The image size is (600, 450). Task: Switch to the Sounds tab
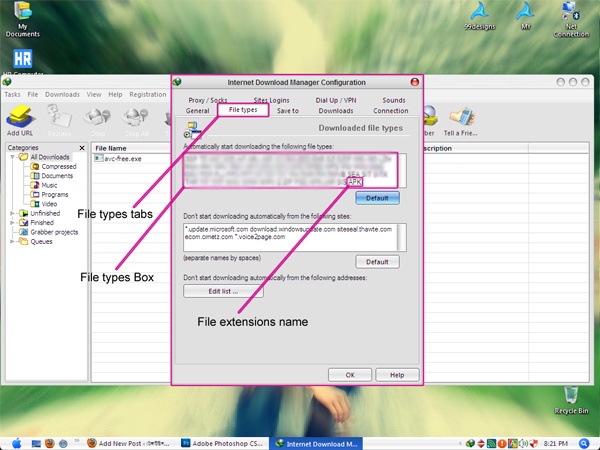(394, 100)
